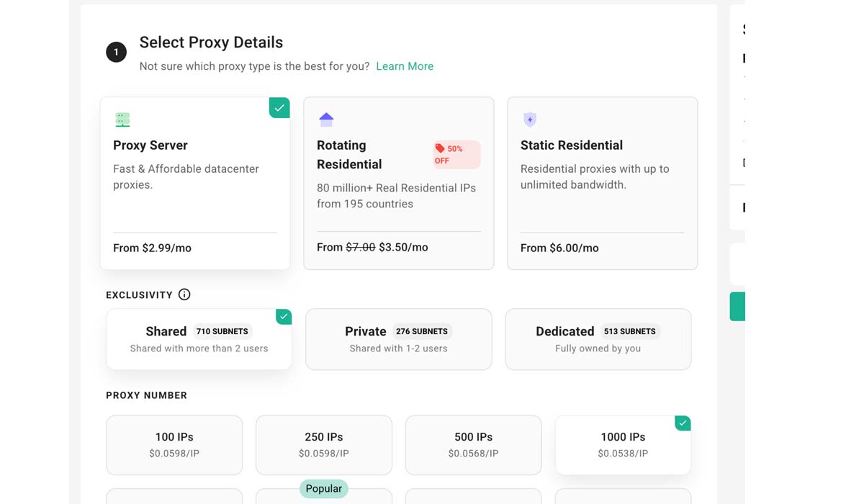Click the checkmark on the 1000 IPs option

[683, 423]
